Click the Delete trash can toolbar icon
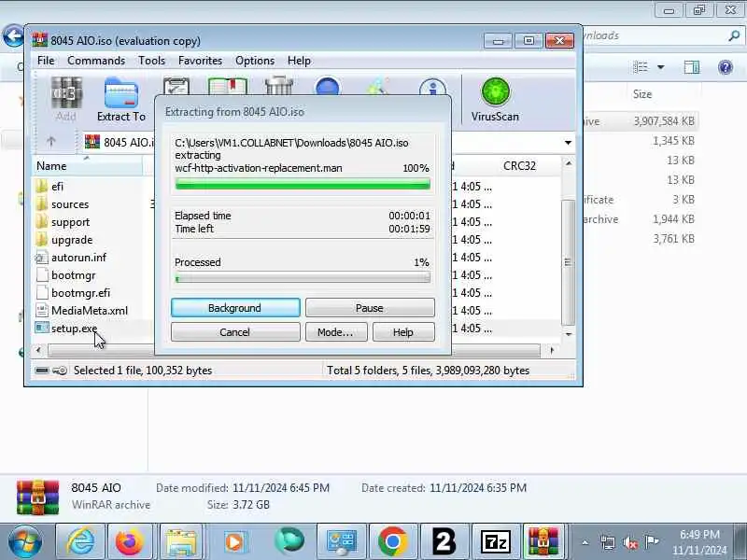Screen dimensions: 747x560 point(279,86)
